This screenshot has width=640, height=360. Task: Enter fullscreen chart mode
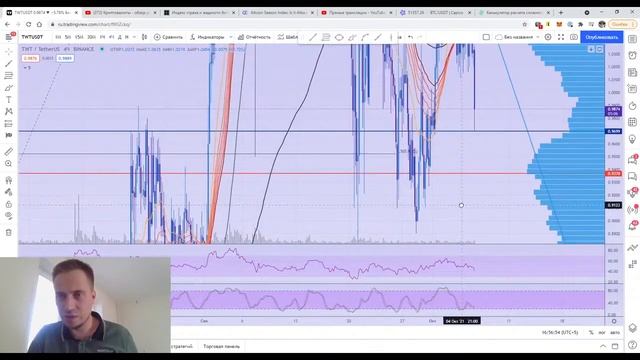point(561,37)
